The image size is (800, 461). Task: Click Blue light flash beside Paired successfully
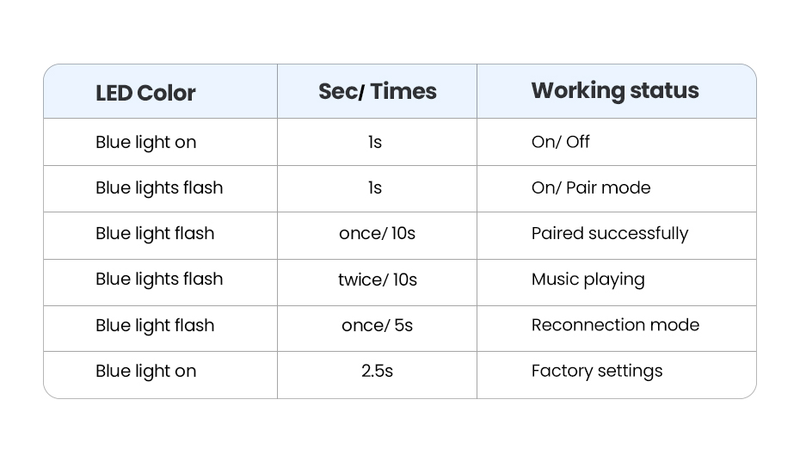point(155,234)
